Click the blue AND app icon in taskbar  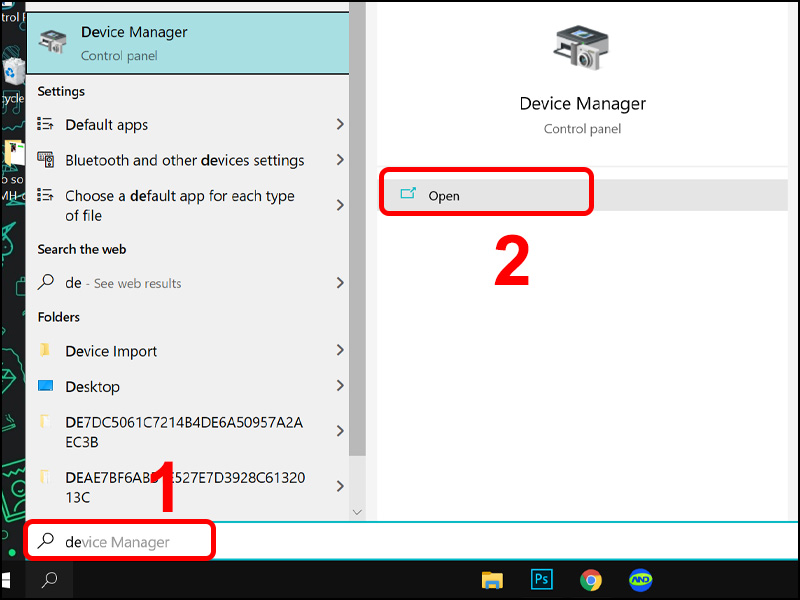click(640, 579)
